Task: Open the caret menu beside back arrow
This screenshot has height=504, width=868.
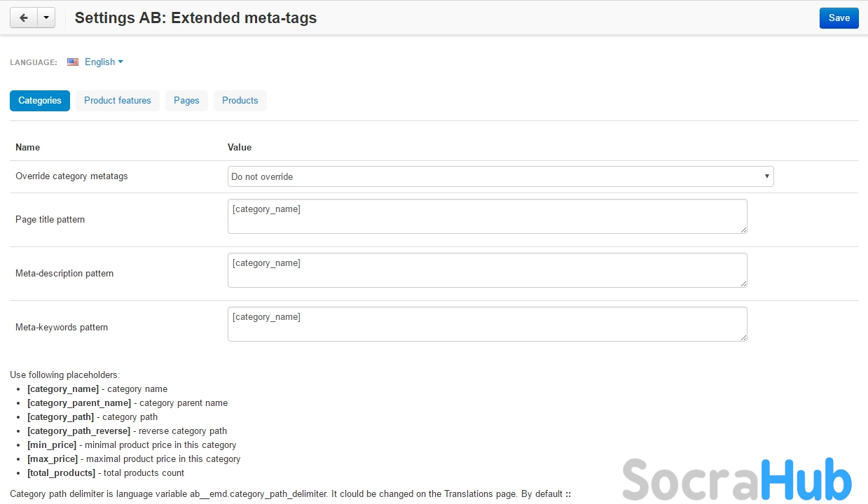Action: click(x=46, y=18)
